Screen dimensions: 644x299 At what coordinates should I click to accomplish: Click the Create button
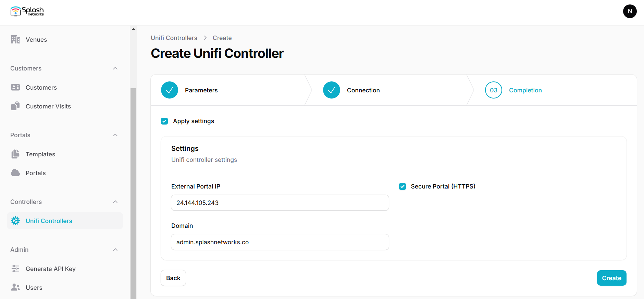click(x=611, y=278)
